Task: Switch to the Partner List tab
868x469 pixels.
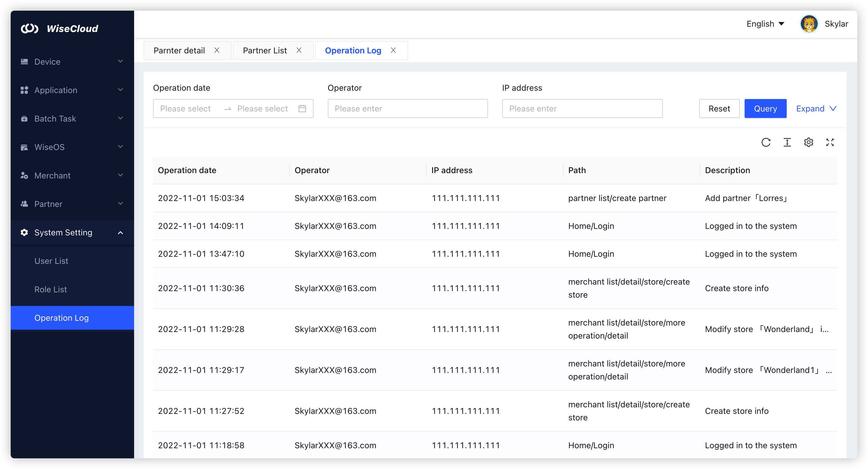Action: [x=265, y=50]
